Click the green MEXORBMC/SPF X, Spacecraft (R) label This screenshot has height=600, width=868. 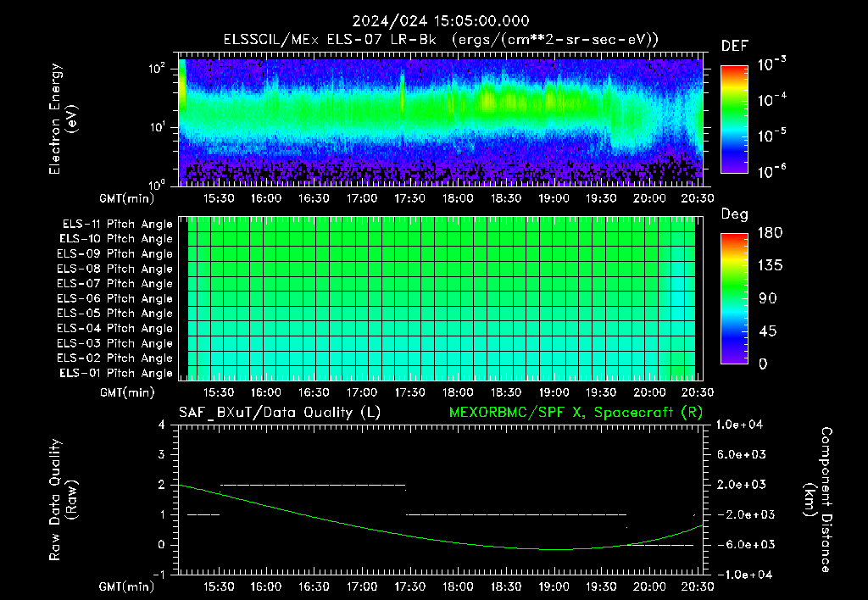point(576,413)
